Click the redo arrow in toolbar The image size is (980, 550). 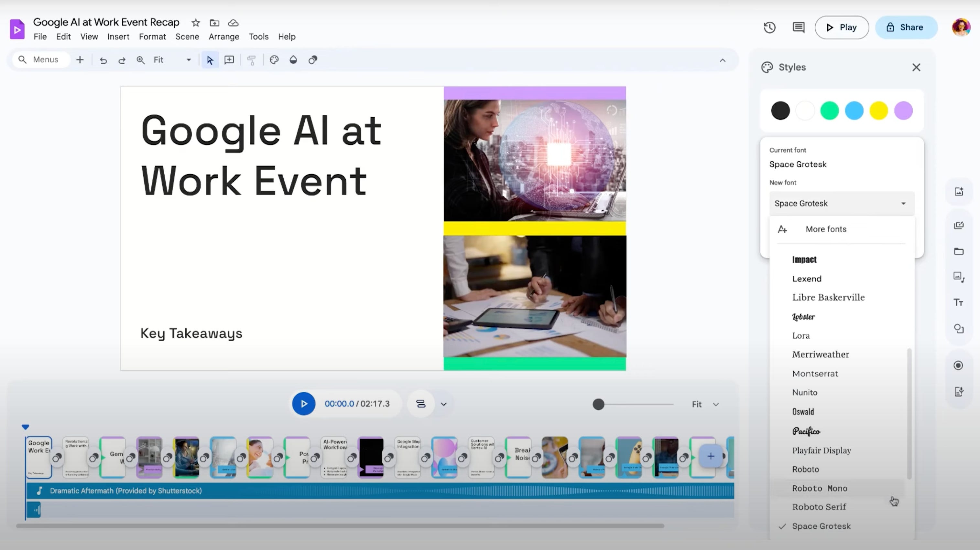click(122, 60)
